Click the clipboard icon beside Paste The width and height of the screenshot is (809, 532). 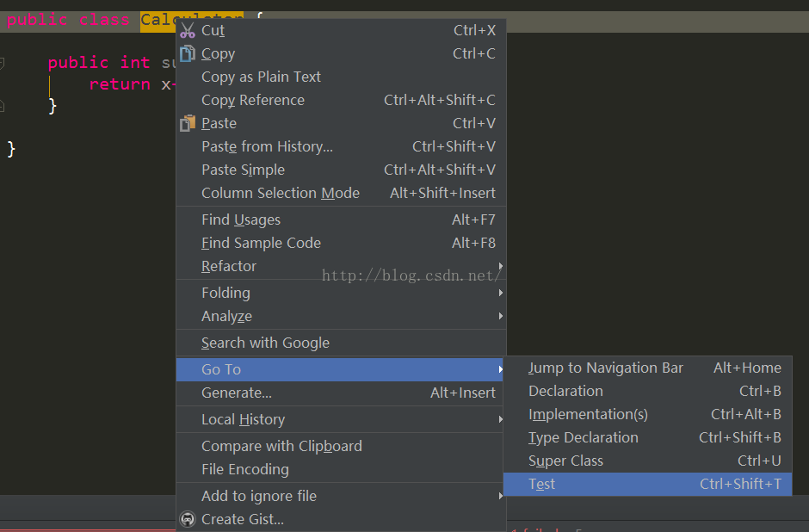pos(188,123)
